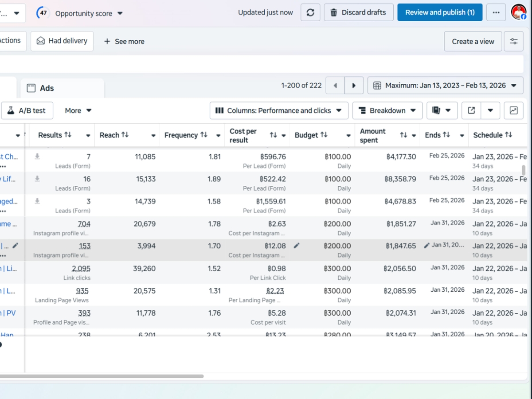532x399 pixels.
Task: Click pencil icon beside the Jan 31 end date
Action: 426,246
